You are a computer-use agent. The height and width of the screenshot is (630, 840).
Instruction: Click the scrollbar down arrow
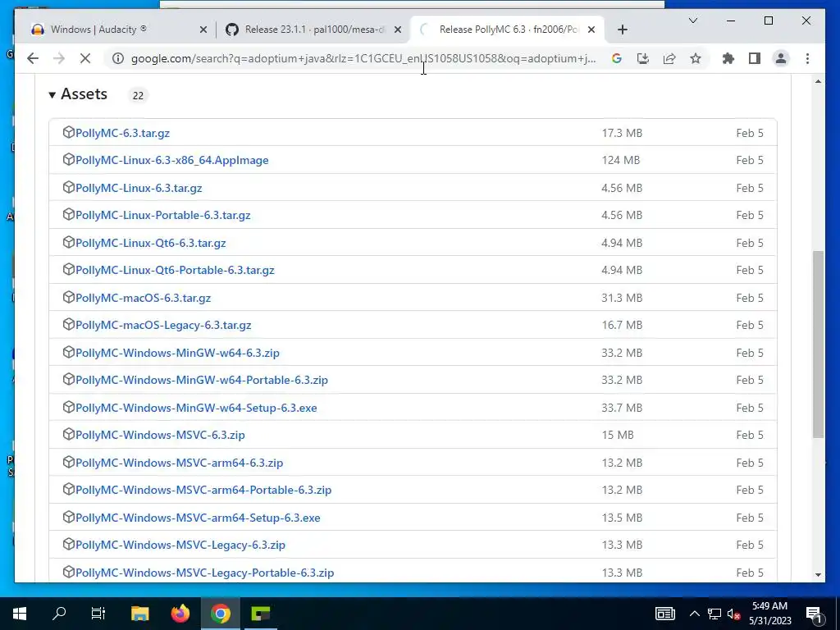pos(818,575)
